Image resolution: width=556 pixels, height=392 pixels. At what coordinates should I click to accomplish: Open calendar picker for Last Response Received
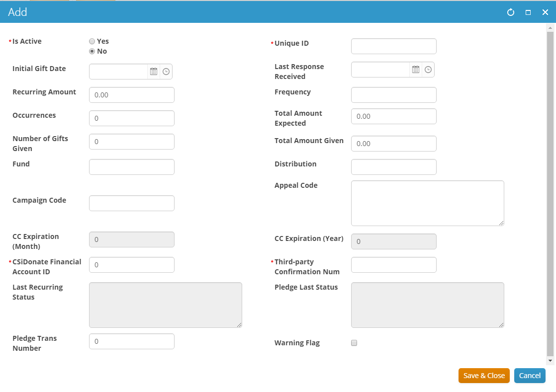click(416, 70)
